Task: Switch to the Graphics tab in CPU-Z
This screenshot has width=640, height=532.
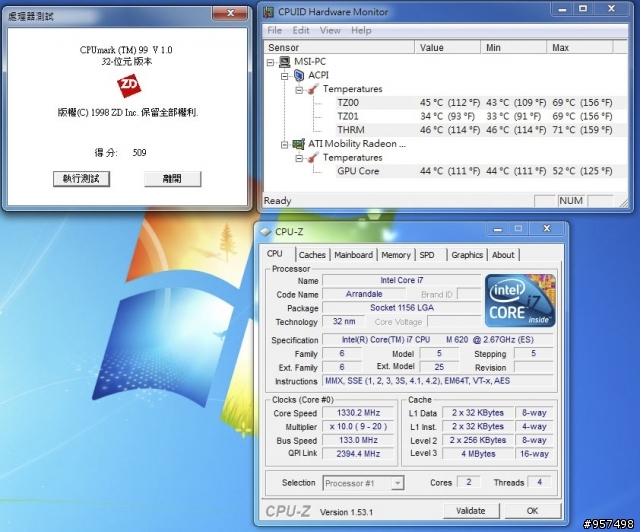Action: pyautogui.click(x=467, y=255)
